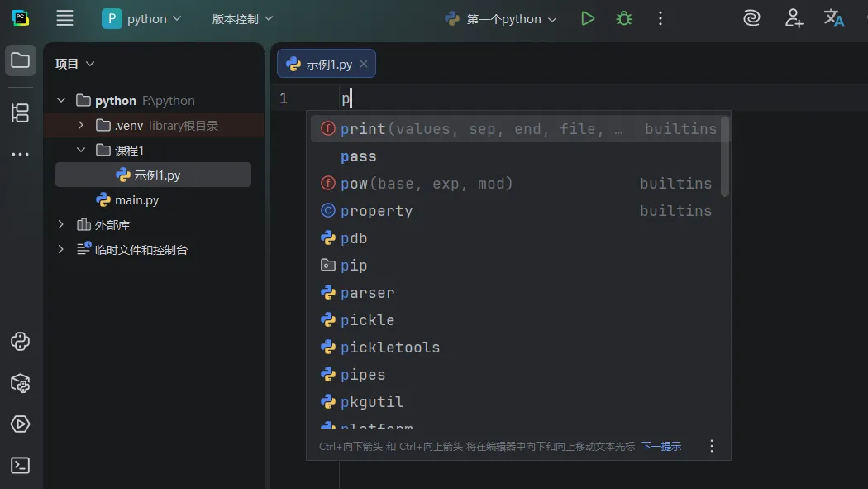Viewport: 868px width, 489px height.
Task: Start debugging with the bug icon
Action: tap(624, 19)
